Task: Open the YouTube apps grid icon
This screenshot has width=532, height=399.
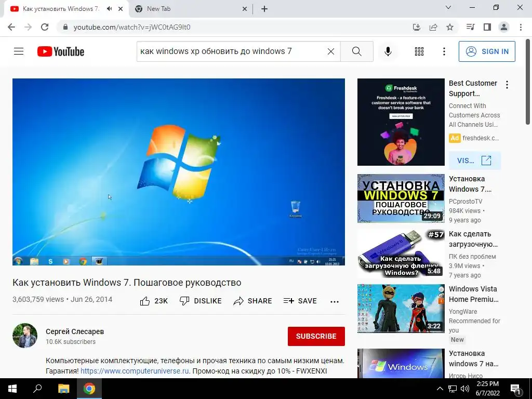Action: tap(419, 51)
